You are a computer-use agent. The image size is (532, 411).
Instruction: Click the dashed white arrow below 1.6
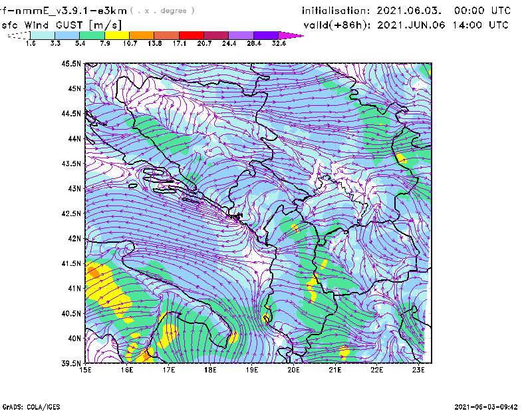pos(19,35)
